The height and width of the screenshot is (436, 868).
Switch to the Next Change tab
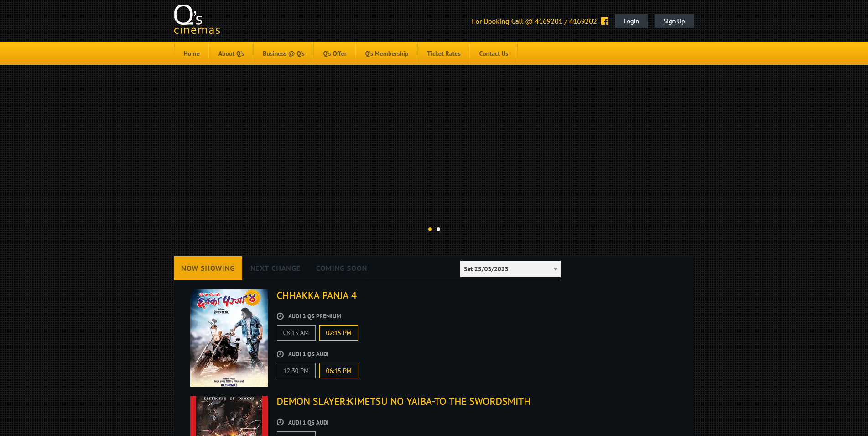tap(275, 268)
